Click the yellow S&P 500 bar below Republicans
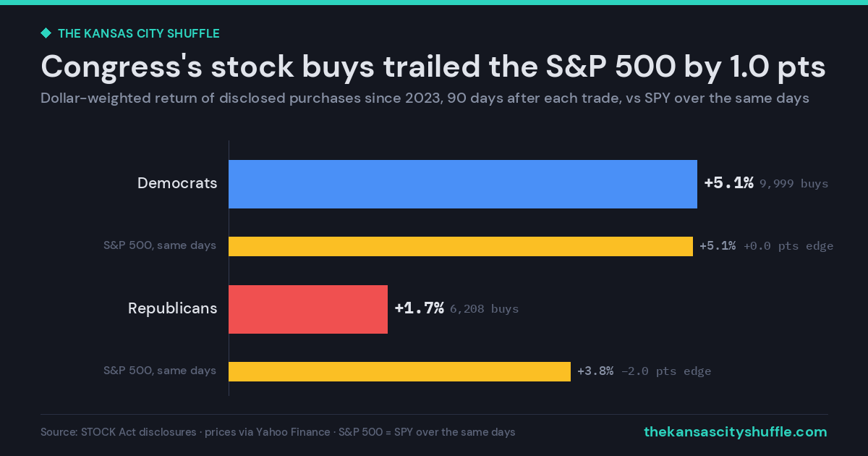Screen dimensions: 868x456 399,371
